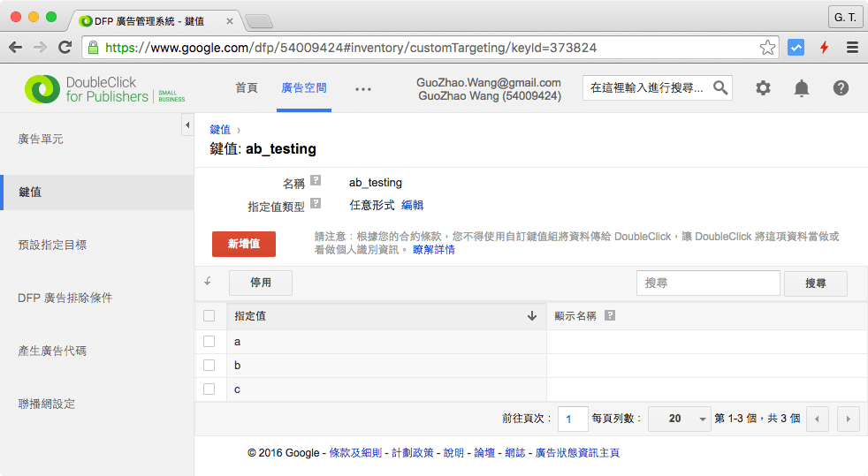Bookmark page with the star icon
Image resolution: width=868 pixels, height=476 pixels.
[767, 48]
